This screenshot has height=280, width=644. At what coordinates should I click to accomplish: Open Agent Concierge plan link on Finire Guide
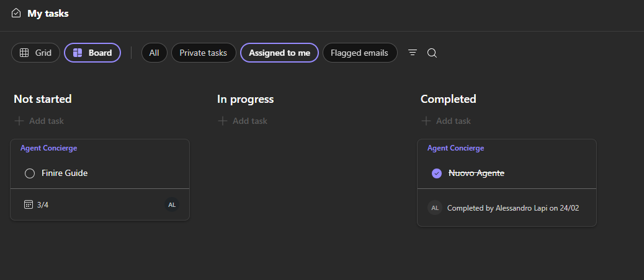coord(48,148)
